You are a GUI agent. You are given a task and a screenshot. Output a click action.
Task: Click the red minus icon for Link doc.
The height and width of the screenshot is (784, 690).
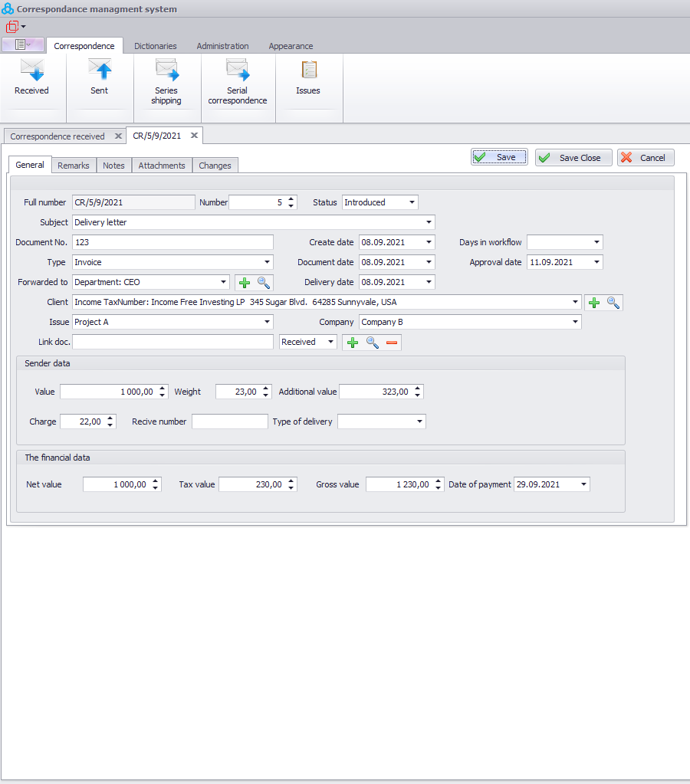[x=392, y=343]
